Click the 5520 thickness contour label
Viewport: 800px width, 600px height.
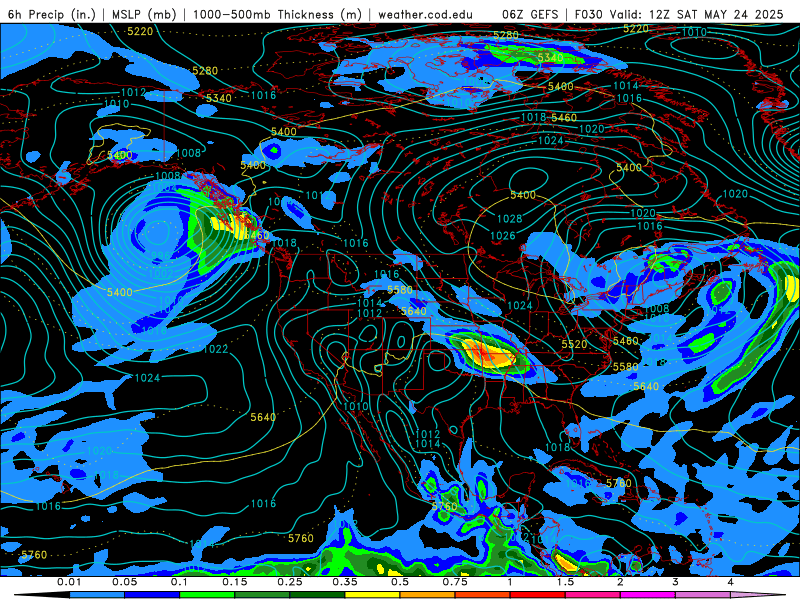pyautogui.click(x=574, y=344)
